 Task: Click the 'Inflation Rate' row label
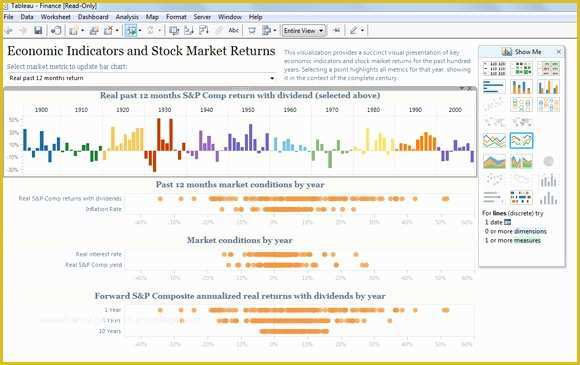point(104,209)
